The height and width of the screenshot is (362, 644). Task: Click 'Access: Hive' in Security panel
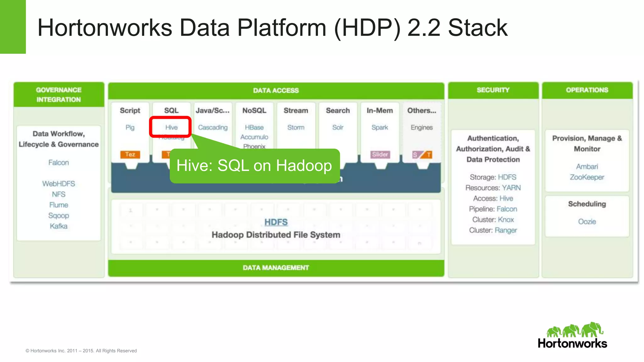tap(493, 198)
